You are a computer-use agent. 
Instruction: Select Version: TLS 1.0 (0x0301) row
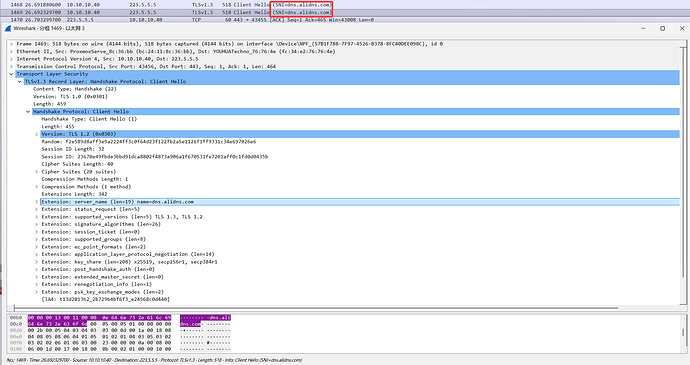(x=70, y=96)
